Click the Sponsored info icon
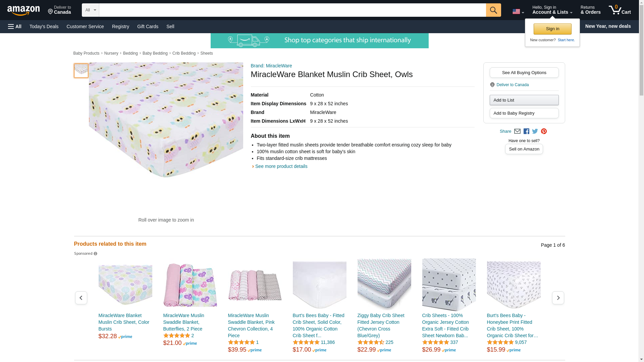 tap(95, 254)
